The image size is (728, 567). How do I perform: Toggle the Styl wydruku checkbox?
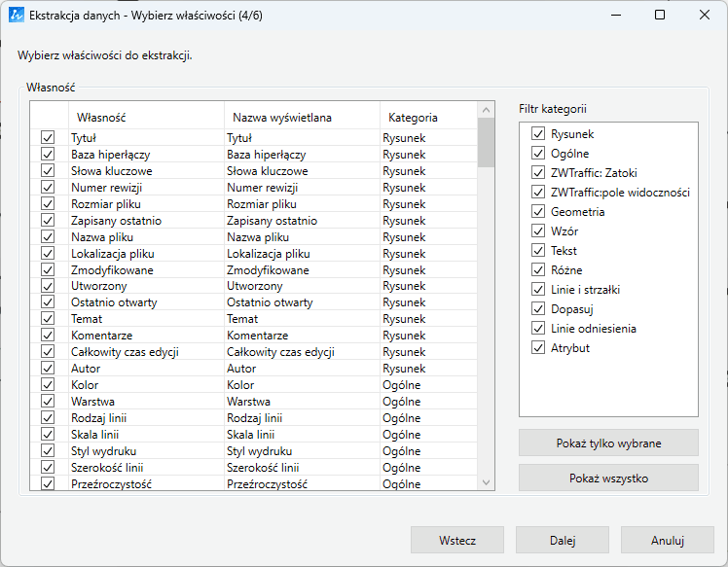(x=48, y=450)
